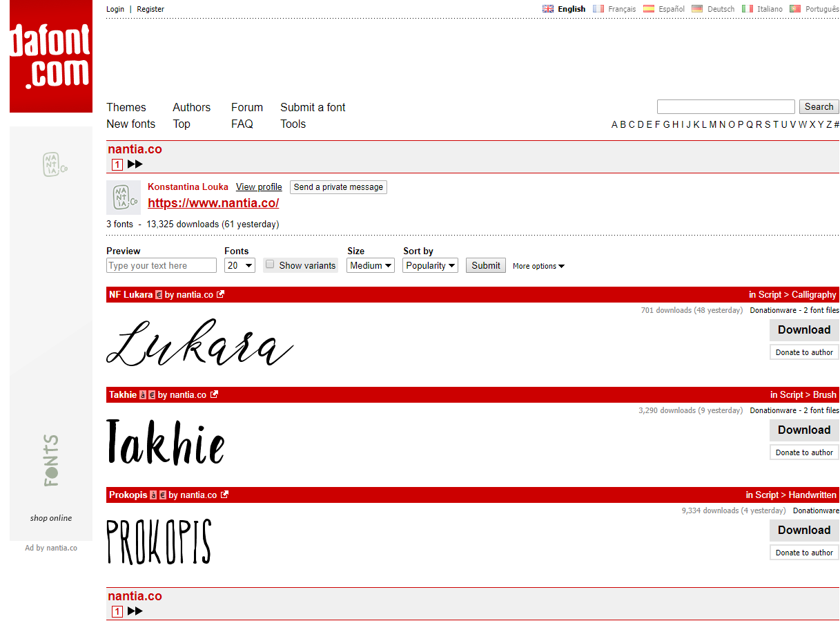Click the Submit button for preview options

pos(486,265)
